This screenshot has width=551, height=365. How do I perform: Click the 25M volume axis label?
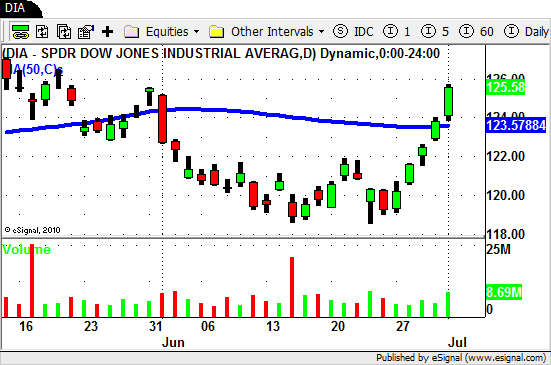pyautogui.click(x=498, y=249)
